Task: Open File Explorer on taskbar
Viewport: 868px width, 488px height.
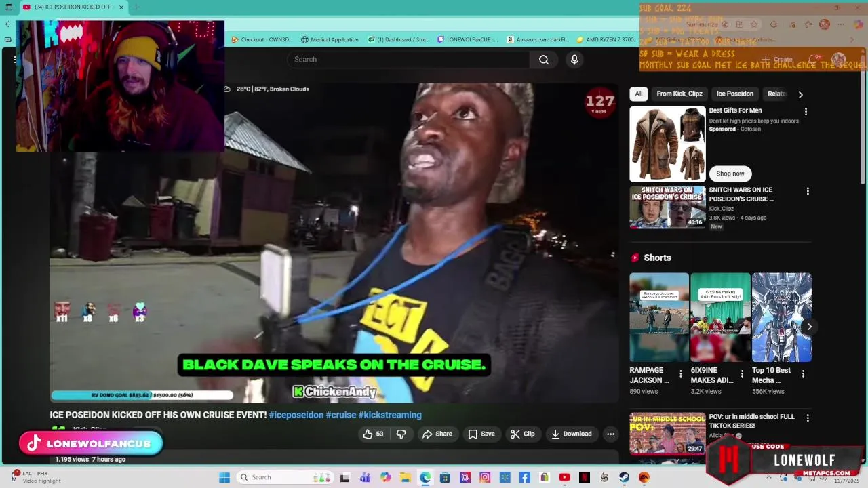Action: coord(406,477)
